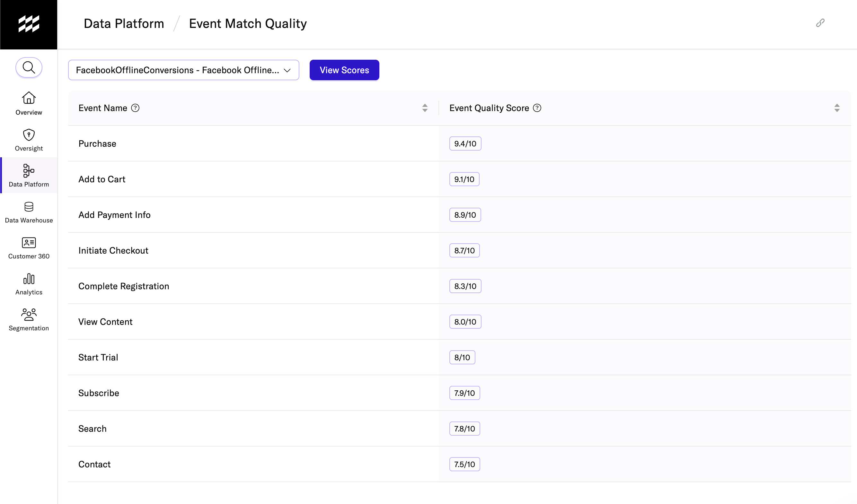This screenshot has height=504, width=857.
Task: Open Segmentation people icon
Action: [29, 315]
